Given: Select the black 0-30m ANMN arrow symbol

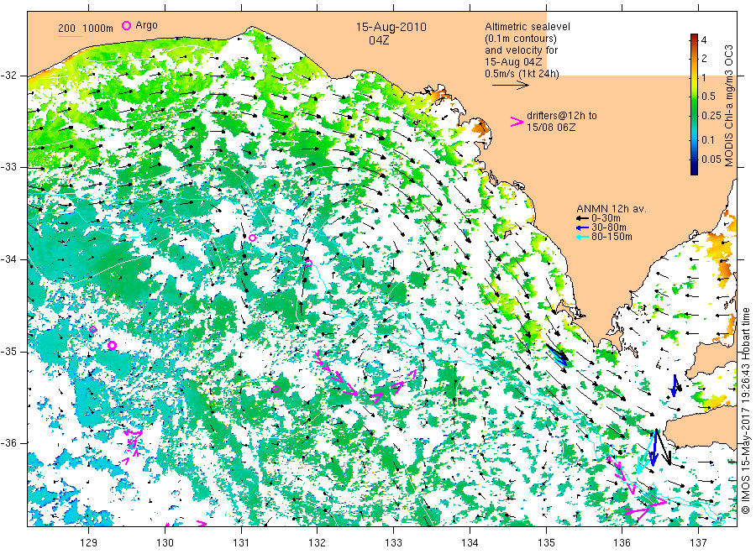Looking at the screenshot, I should pyautogui.click(x=582, y=218).
